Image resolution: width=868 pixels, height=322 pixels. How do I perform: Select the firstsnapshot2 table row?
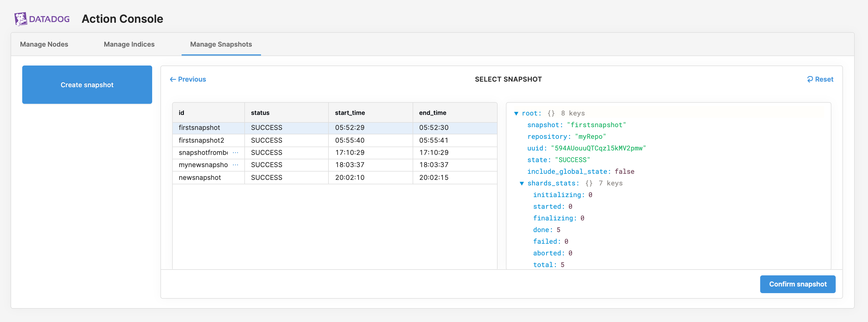click(303, 140)
